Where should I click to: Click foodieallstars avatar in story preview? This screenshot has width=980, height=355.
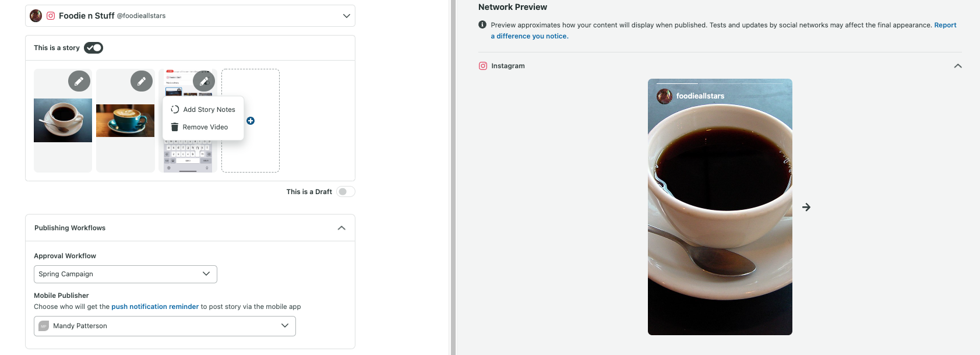point(665,96)
